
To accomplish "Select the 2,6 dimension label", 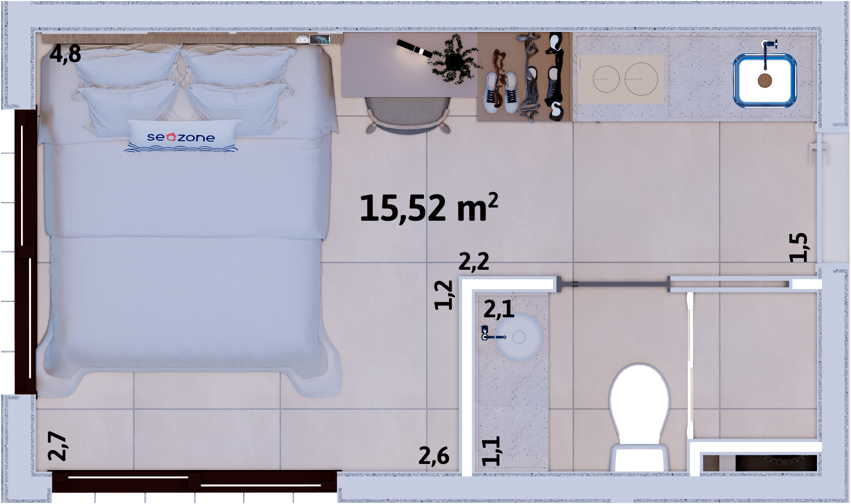I will click(x=434, y=456).
